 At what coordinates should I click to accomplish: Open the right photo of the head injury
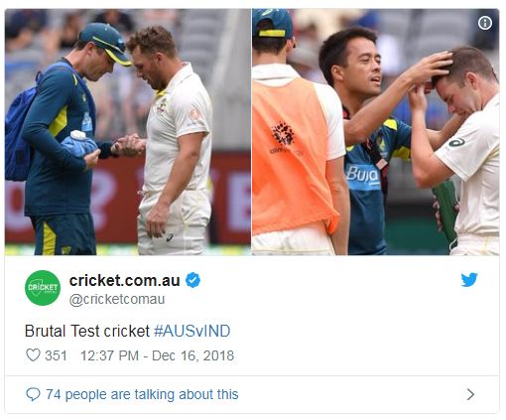pyautogui.click(x=375, y=132)
